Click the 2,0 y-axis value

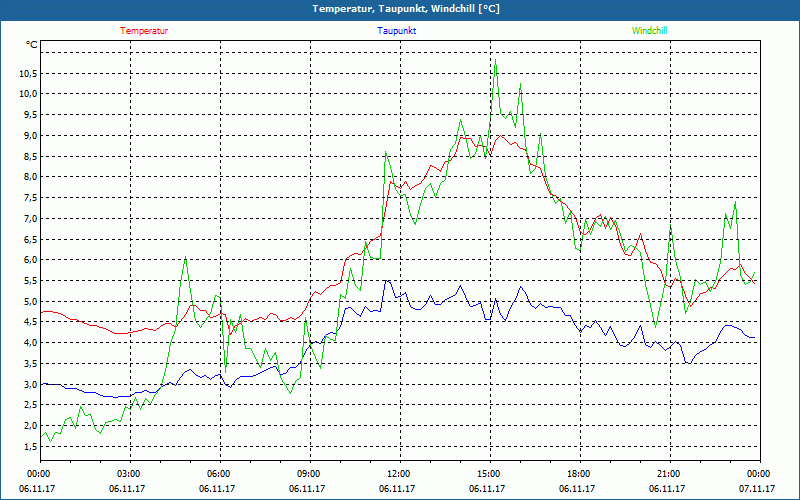(x=30, y=426)
